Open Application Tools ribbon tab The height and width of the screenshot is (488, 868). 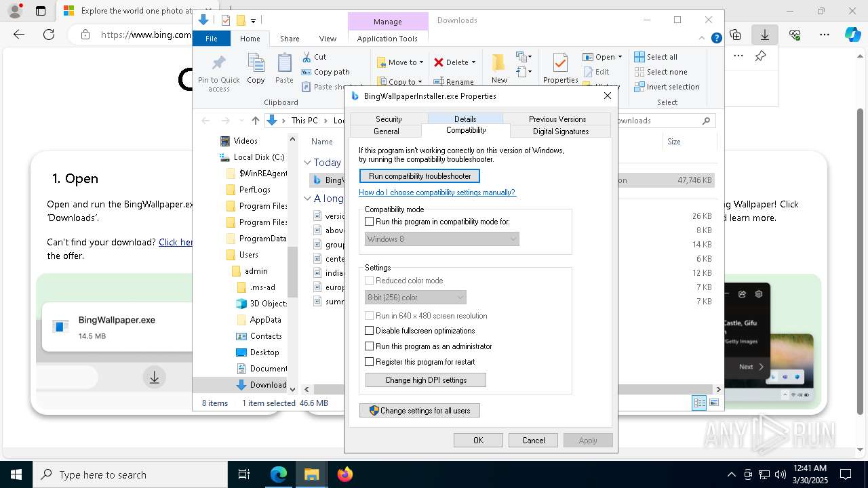click(387, 39)
